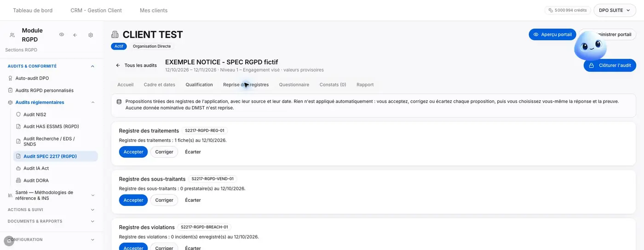Viewport: 644px width, 250px height.
Task: Click the library icon of Santé — Méthodologies
Action: tap(11, 195)
